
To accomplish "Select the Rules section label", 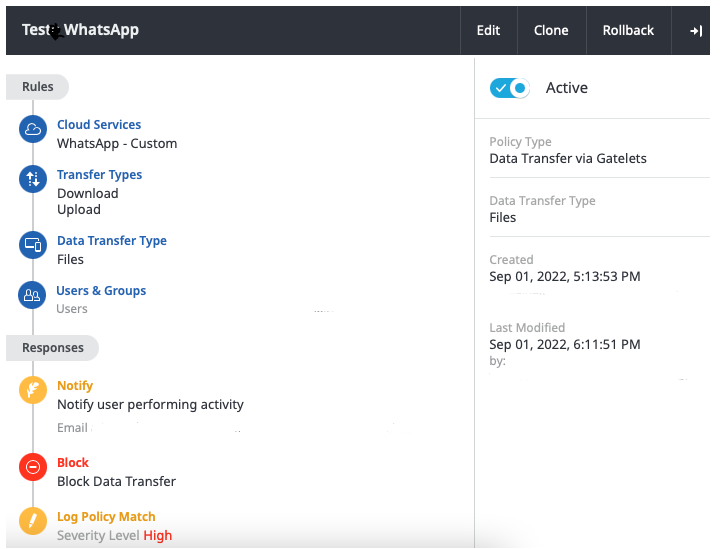I will pyautogui.click(x=38, y=87).
